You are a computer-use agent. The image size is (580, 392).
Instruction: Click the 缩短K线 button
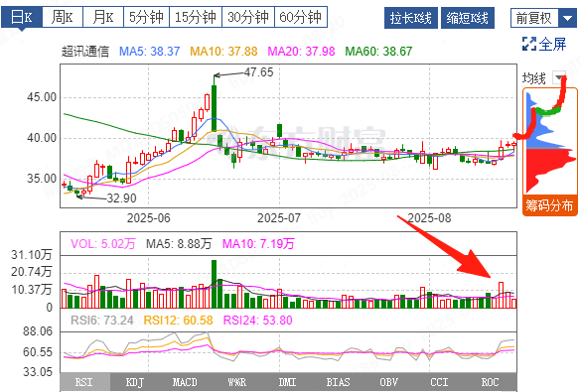tap(468, 18)
